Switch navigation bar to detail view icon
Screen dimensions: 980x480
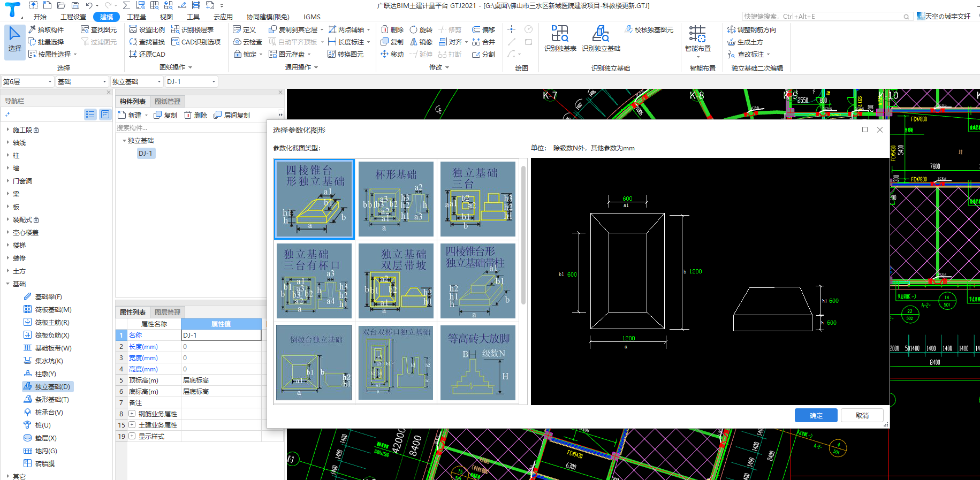pos(105,114)
